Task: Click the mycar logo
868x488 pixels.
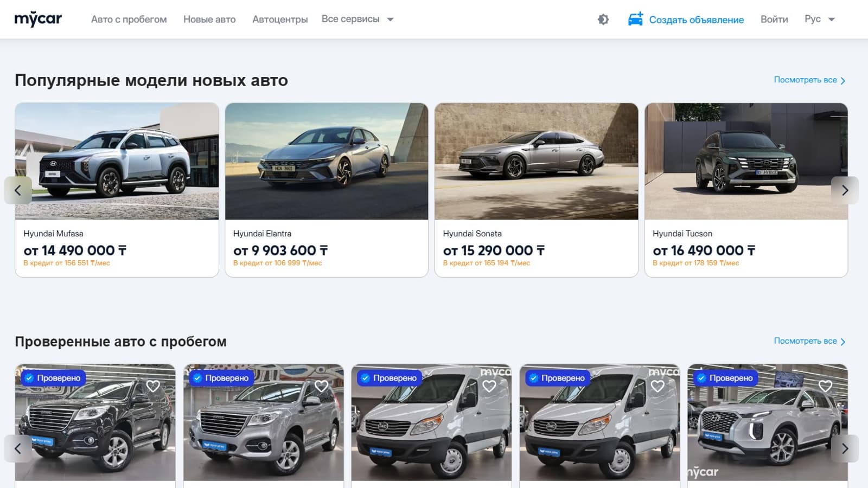Action: 38,19
